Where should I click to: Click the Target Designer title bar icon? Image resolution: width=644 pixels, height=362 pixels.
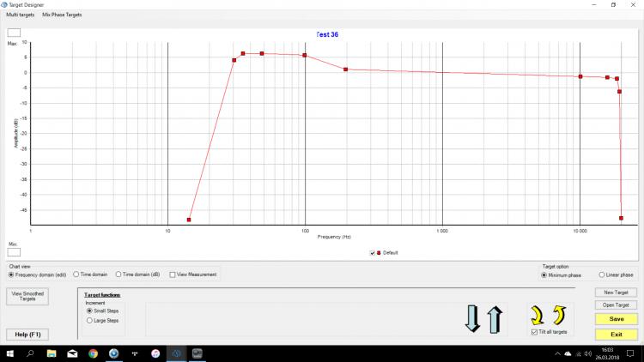coord(4,4)
